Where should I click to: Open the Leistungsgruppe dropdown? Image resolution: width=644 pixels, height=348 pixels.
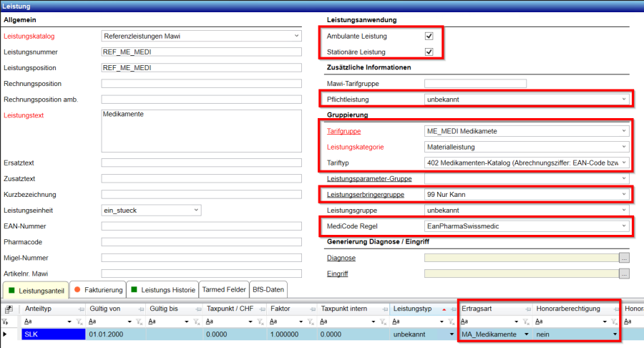click(x=623, y=211)
